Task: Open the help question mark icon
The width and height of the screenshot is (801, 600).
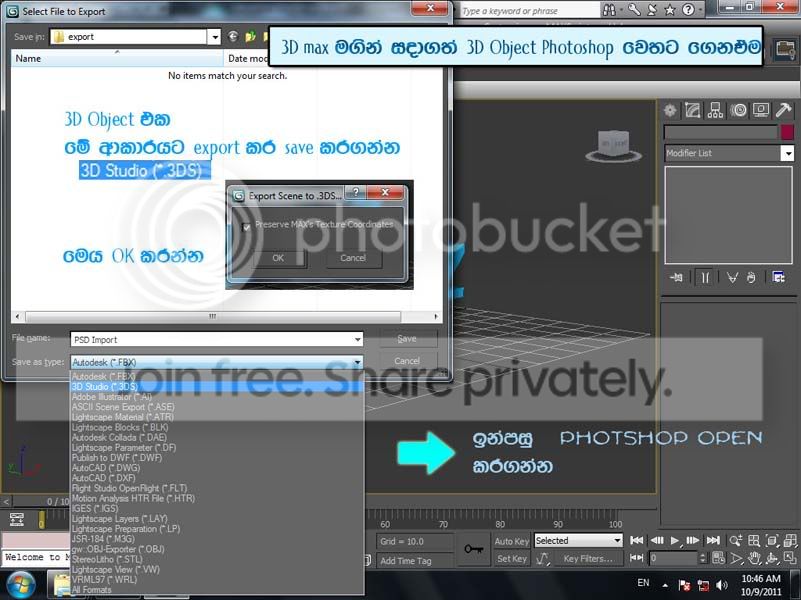Action: pos(688,10)
